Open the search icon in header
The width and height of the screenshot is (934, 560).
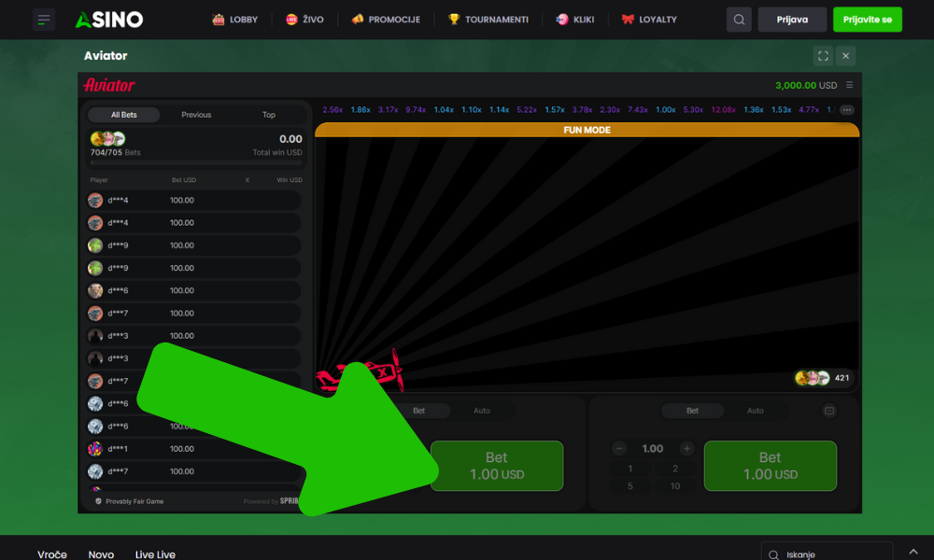point(739,20)
